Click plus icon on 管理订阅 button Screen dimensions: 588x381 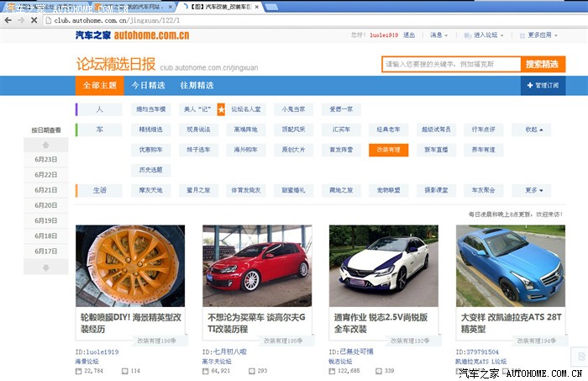pos(529,86)
